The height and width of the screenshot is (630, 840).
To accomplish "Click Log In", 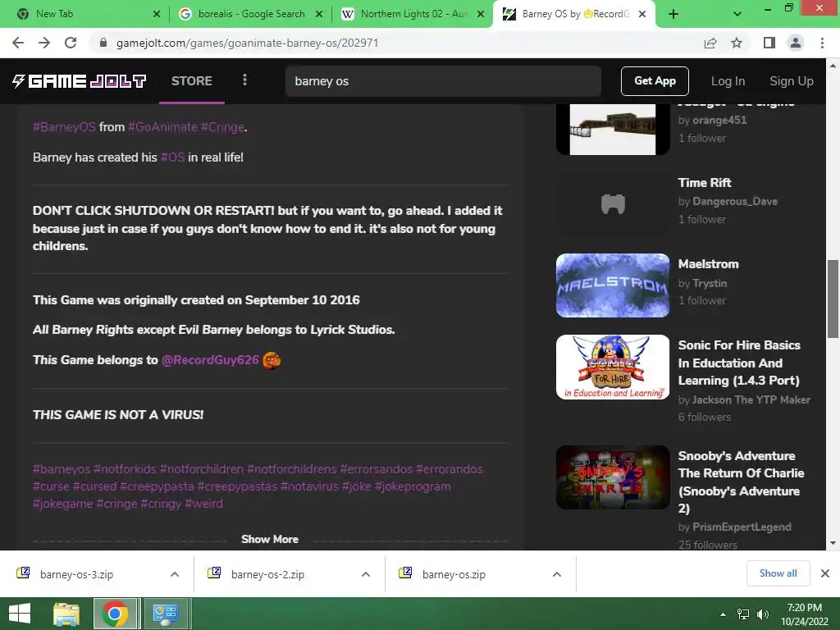I will pos(728,81).
